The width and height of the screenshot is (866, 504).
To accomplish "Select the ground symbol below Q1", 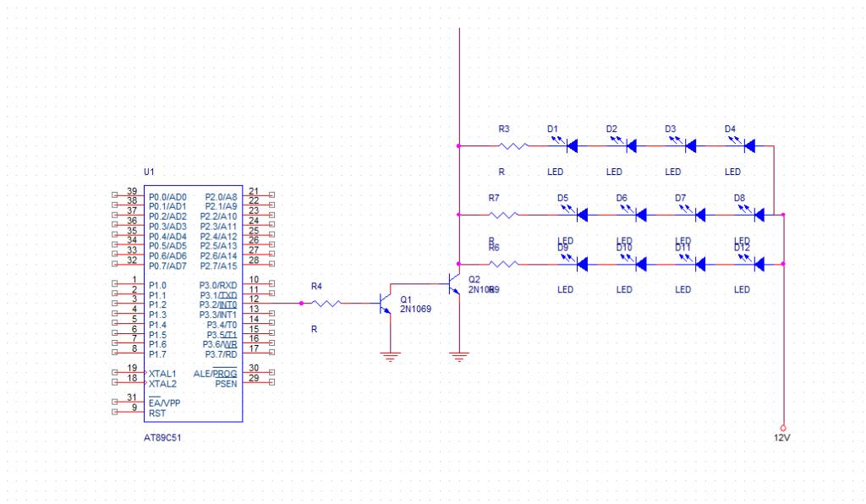I will point(391,357).
